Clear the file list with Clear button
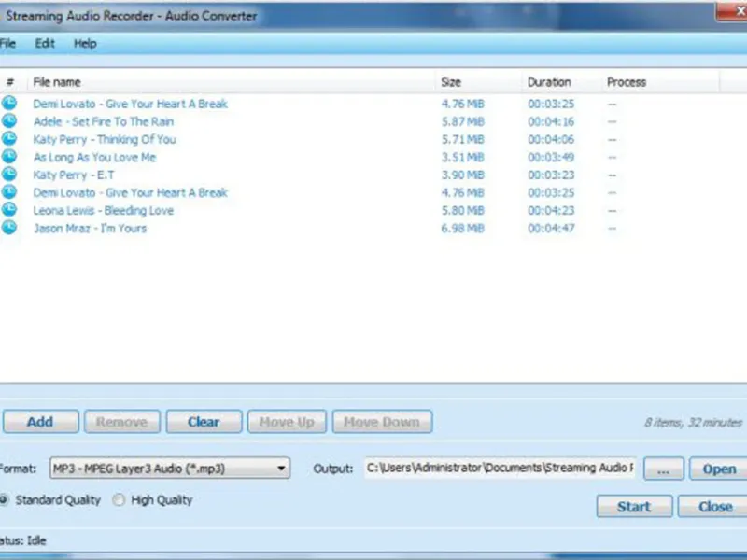 204,422
